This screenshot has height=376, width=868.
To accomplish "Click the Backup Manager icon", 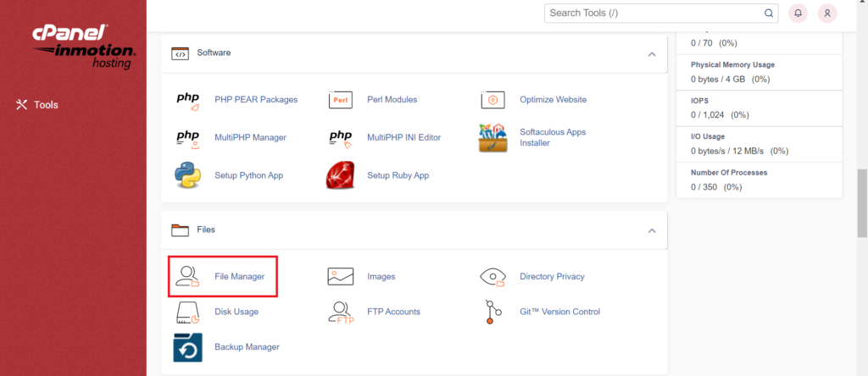I will click(x=187, y=347).
